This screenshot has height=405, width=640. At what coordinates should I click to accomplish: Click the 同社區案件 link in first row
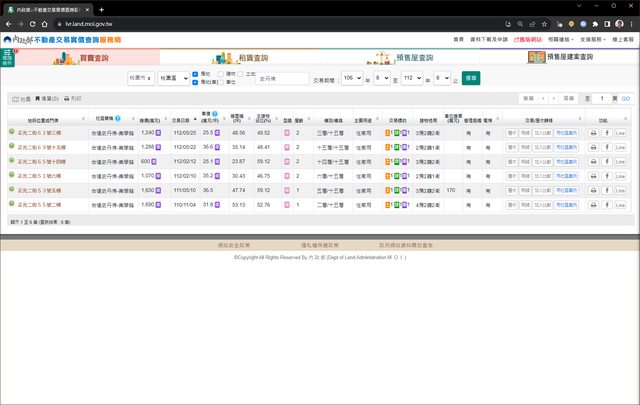[566, 132]
